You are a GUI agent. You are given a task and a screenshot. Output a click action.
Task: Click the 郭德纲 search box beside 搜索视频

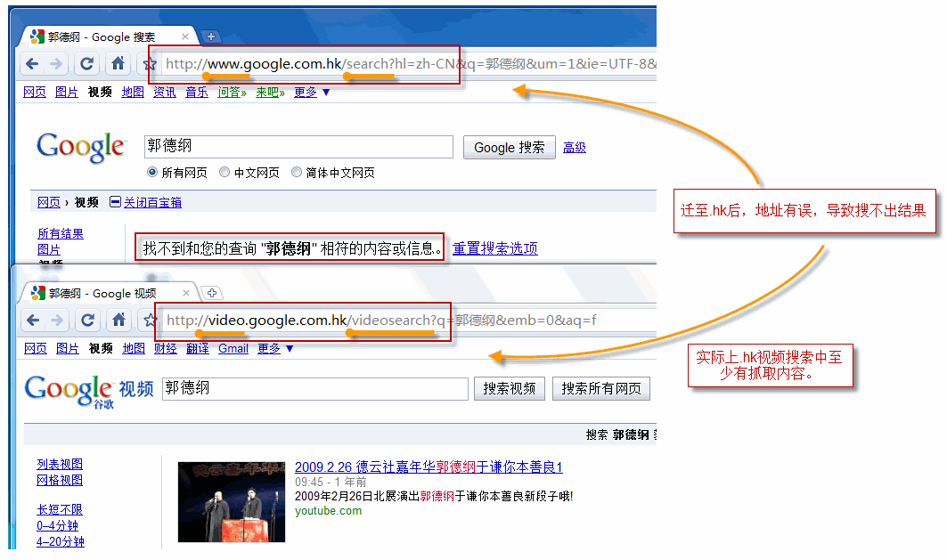315,389
